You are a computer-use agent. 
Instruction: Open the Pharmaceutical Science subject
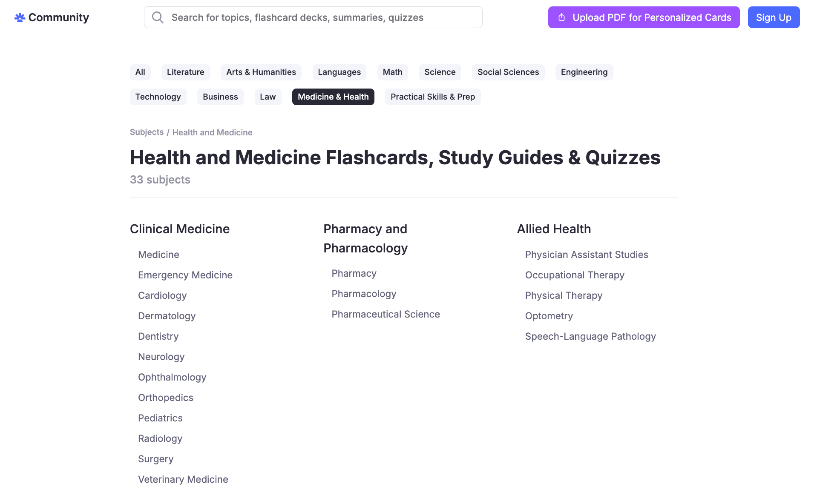(x=385, y=314)
